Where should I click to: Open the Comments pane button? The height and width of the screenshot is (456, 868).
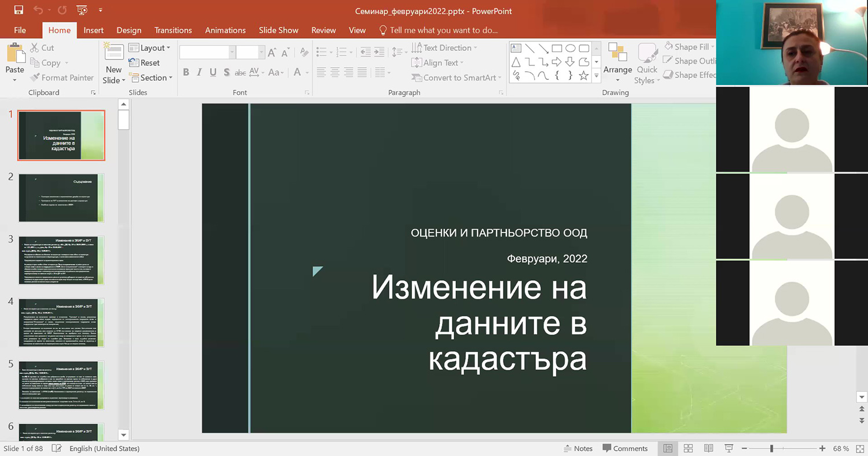point(625,448)
